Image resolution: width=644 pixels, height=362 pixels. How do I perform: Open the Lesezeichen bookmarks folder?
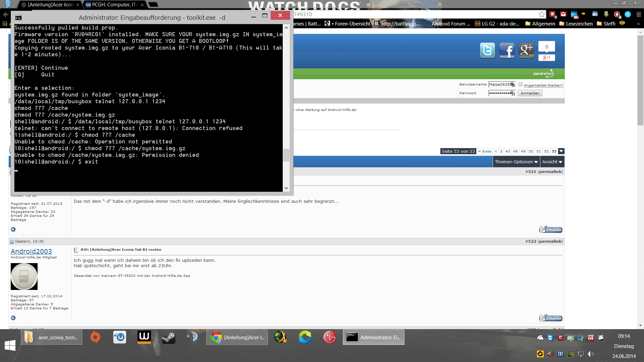tap(576, 23)
